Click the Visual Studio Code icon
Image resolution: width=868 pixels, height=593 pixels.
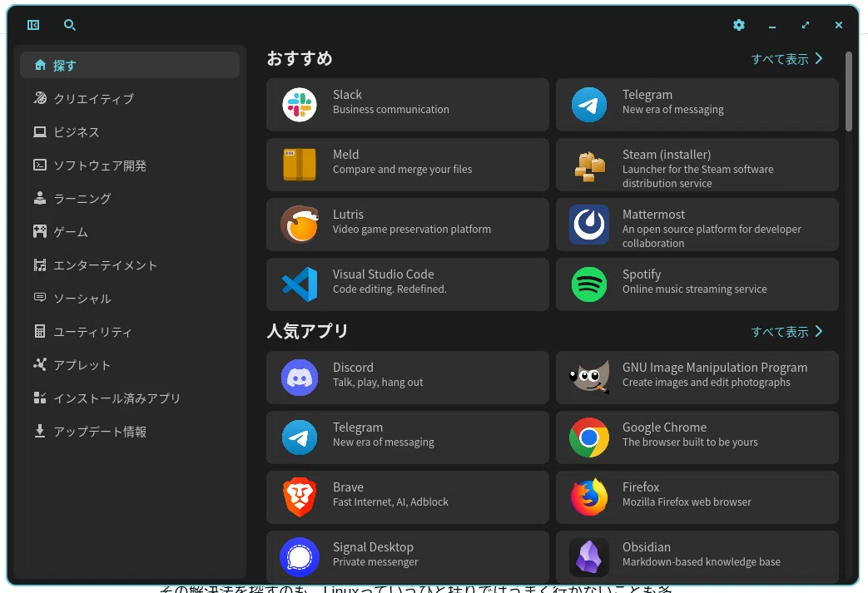[x=300, y=284]
